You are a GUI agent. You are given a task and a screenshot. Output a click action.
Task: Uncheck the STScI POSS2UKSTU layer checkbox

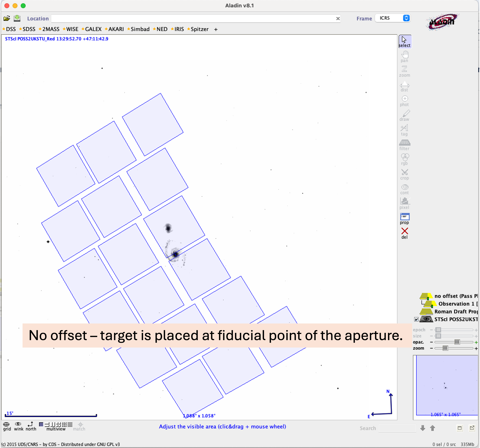417,319
